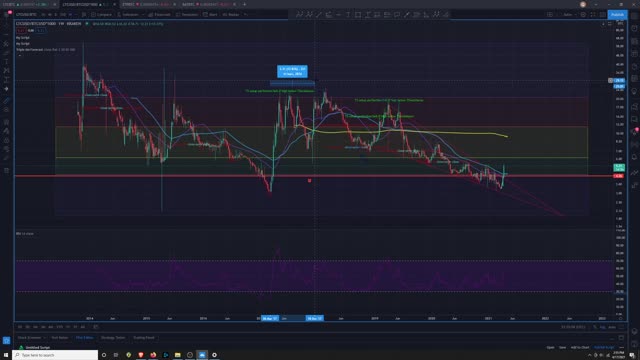Select patterns tool in left sidebar
Viewport: 640px width, 360px height.
[x=6, y=71]
